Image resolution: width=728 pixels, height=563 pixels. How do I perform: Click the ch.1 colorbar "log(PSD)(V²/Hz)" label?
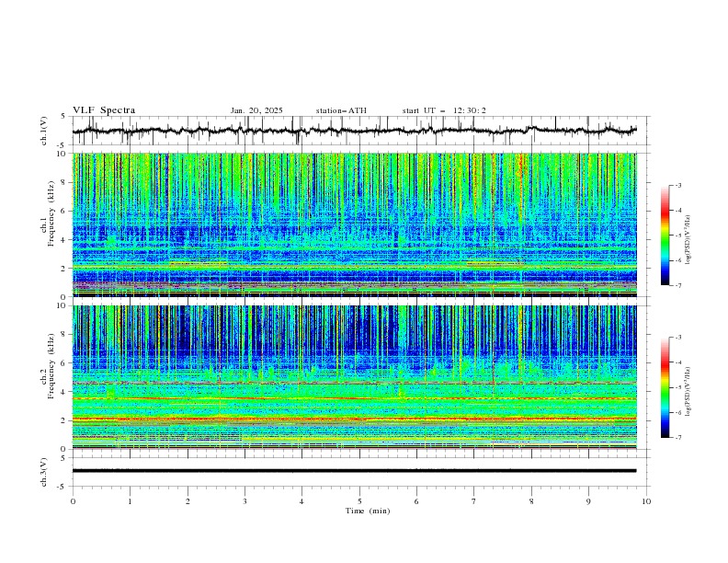point(688,240)
